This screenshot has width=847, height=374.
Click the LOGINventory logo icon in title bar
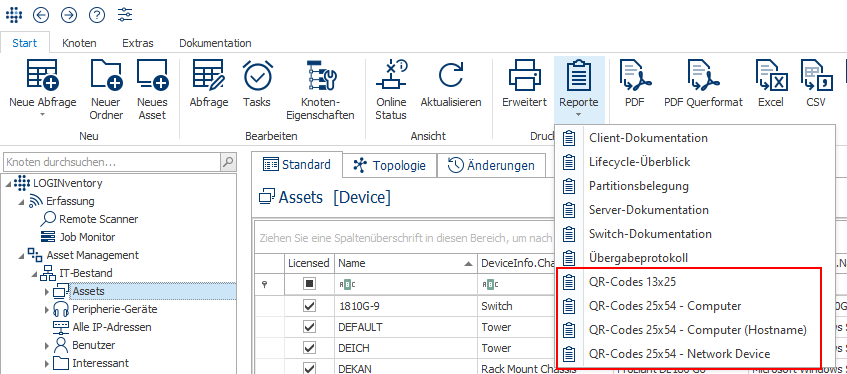15,15
